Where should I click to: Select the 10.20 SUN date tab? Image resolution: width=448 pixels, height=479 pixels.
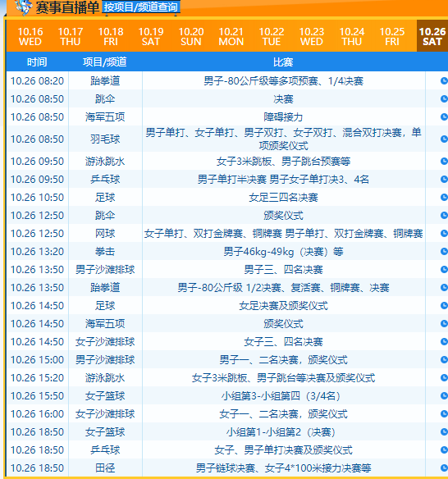(x=191, y=36)
